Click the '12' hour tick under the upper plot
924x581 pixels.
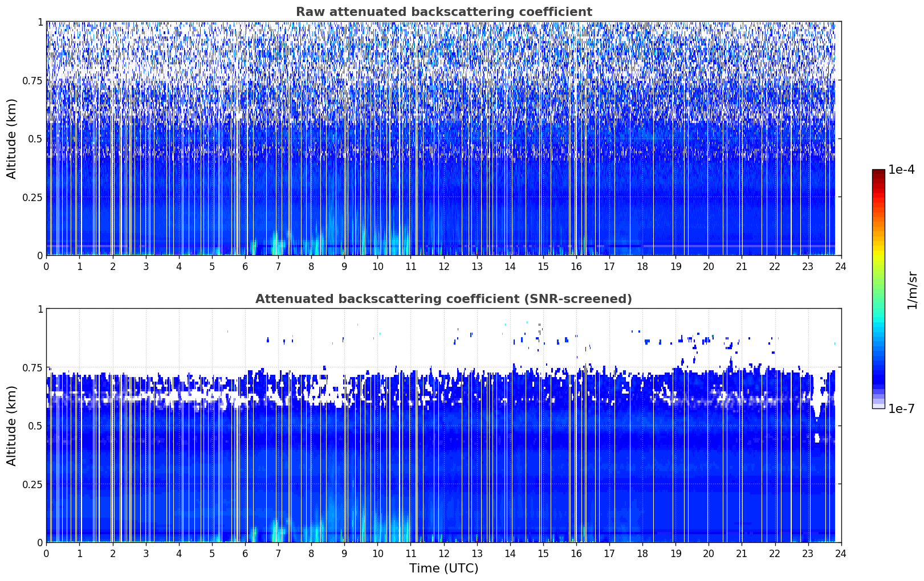click(x=443, y=267)
